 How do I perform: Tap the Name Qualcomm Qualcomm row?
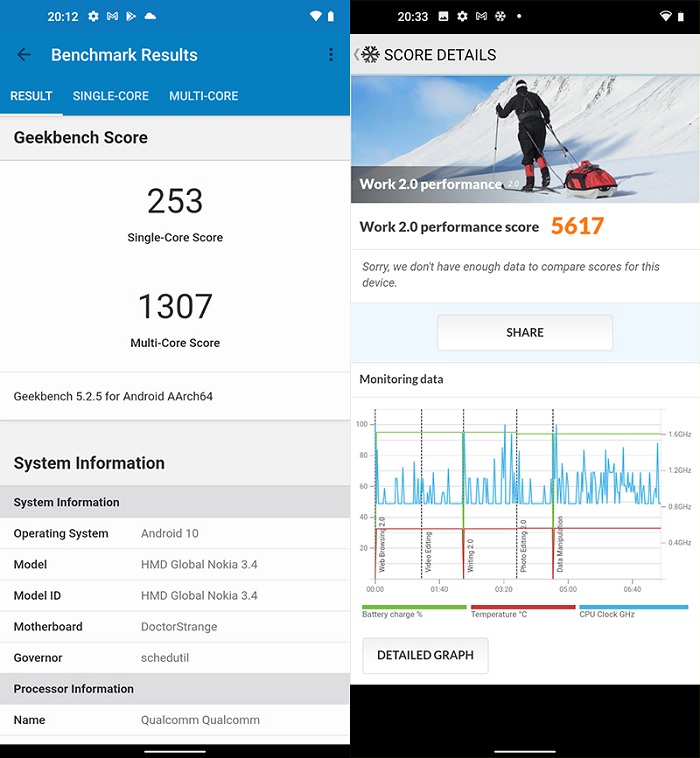click(175, 720)
